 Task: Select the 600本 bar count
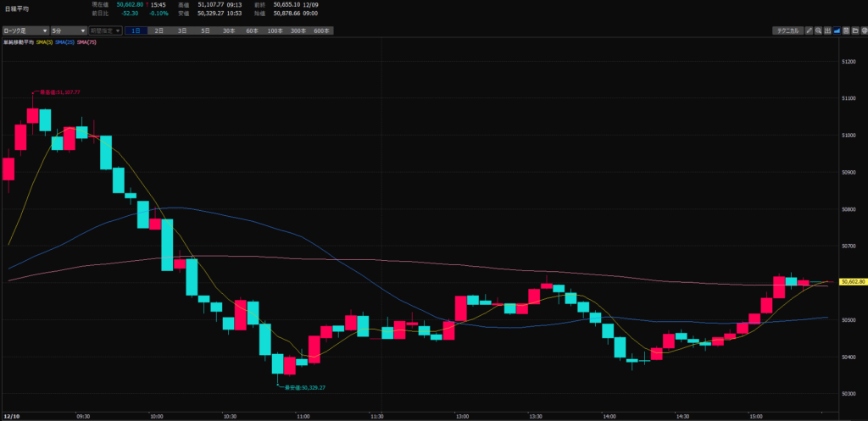[321, 30]
